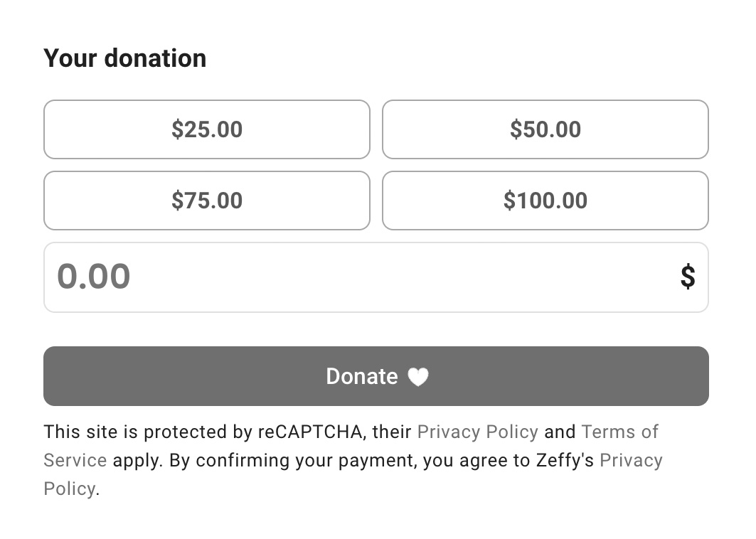Image resolution: width=756 pixels, height=539 pixels.
Task: Click the 0.00 placeholder text
Action: [94, 277]
